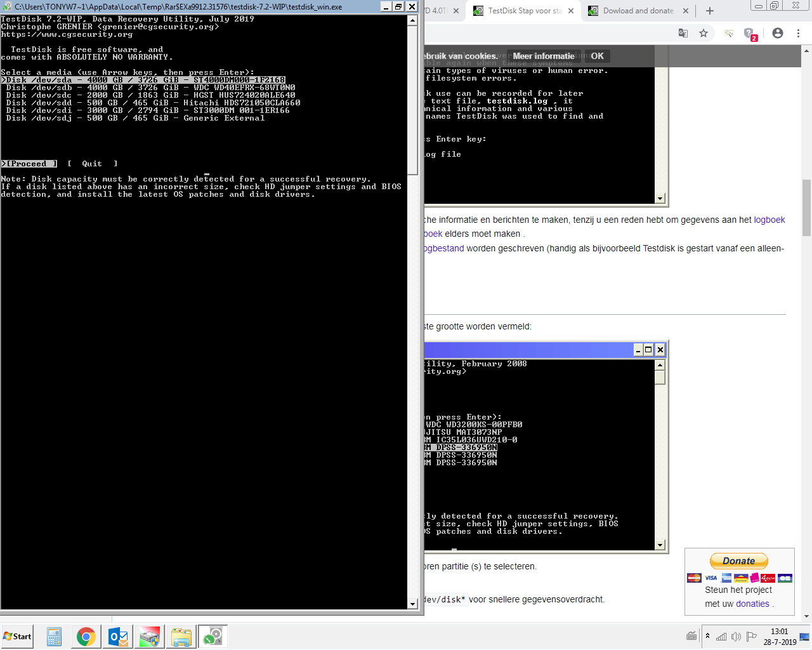Click the VISA payment logo
This screenshot has width=812, height=650.
[x=711, y=578]
